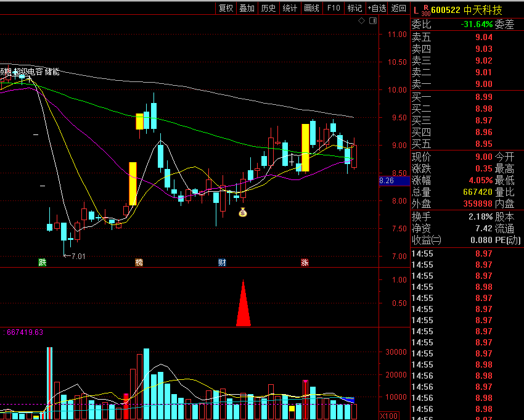Click the green 跌 event marker
This screenshot has width=524, height=420.
coord(43,263)
